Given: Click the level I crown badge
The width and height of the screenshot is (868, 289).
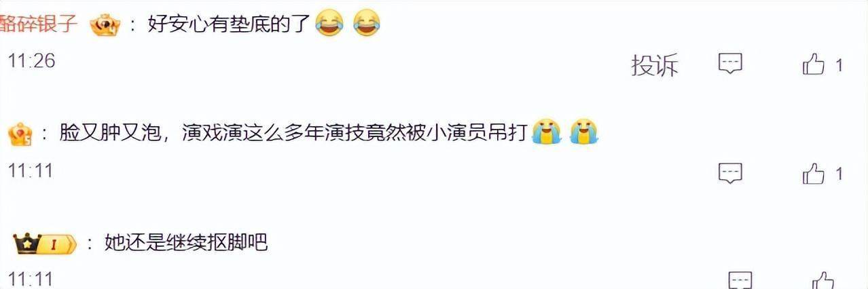Looking at the screenshot, I should coord(46,242).
